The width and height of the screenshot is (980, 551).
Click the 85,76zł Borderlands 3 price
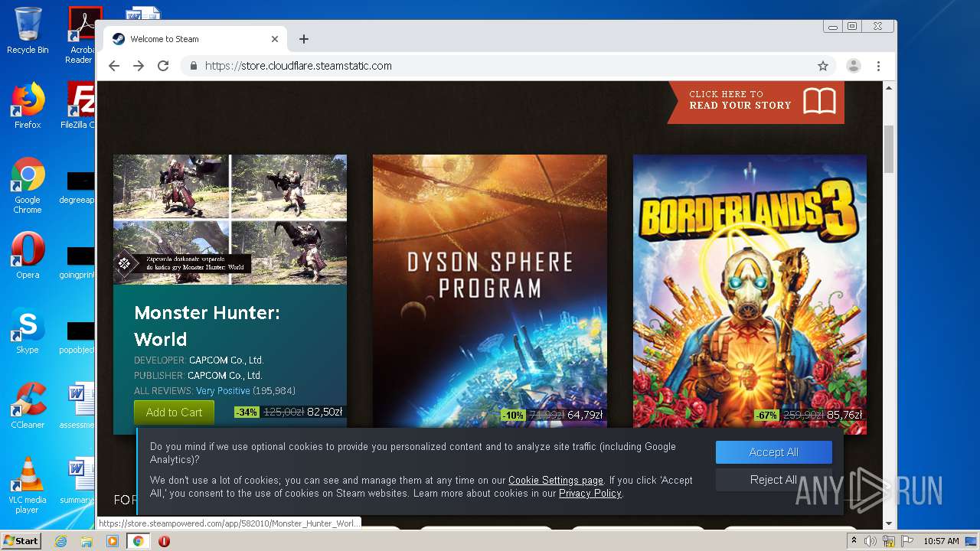pos(844,416)
